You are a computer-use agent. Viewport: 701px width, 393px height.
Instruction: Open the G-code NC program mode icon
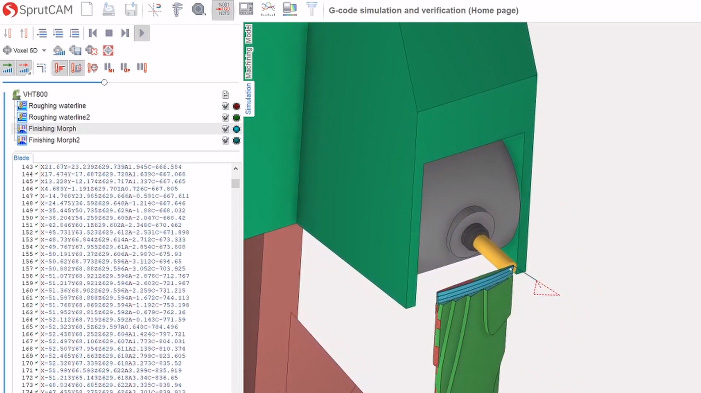(x=223, y=9)
